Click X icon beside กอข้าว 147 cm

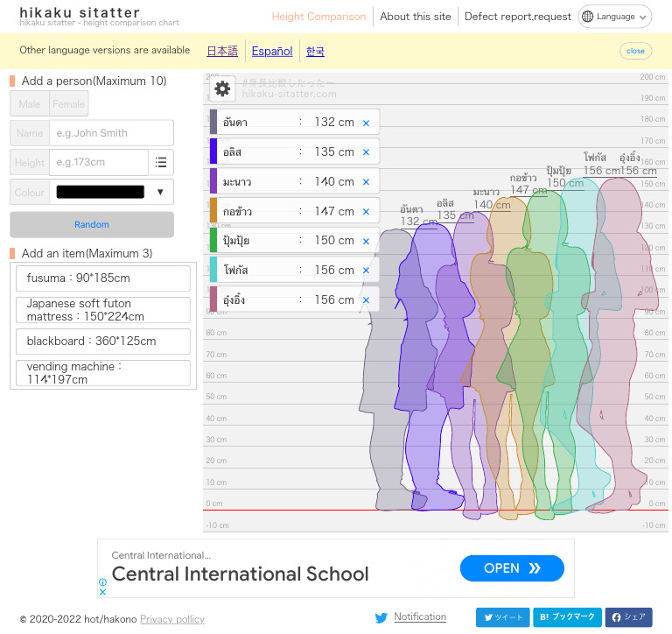tap(366, 212)
